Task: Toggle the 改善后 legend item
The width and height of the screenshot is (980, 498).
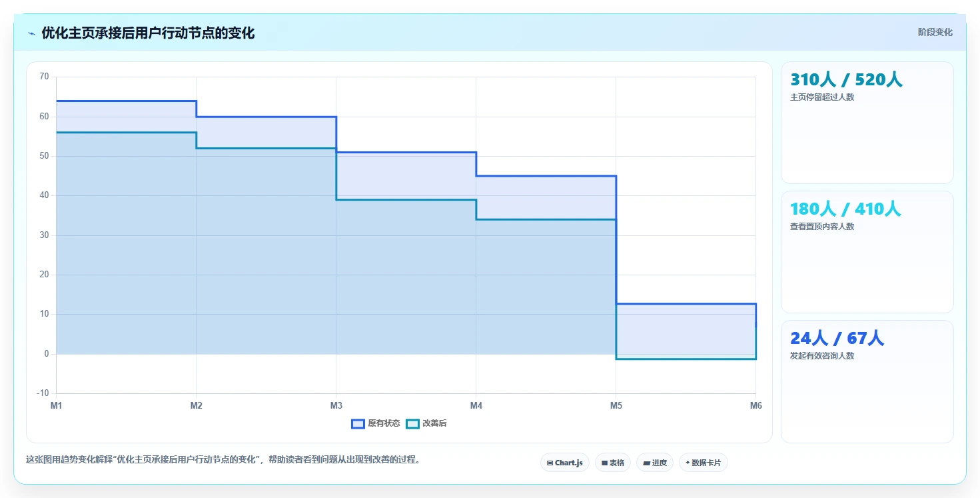Action: tap(426, 423)
